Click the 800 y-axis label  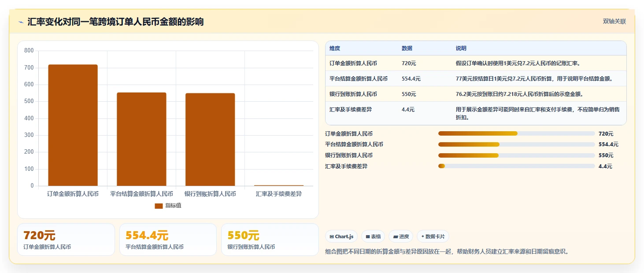29,51
